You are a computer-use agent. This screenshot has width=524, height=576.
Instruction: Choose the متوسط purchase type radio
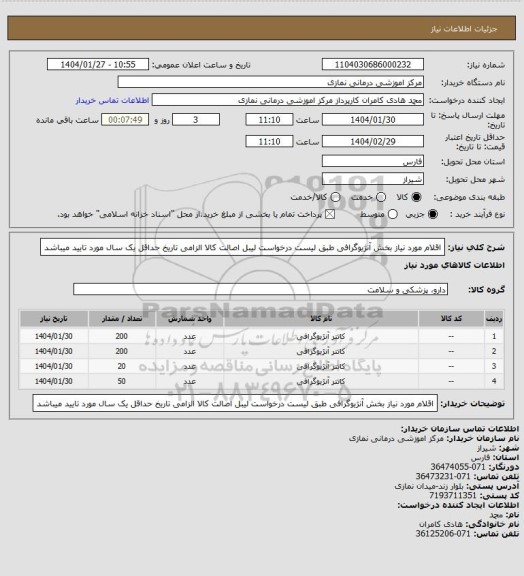tap(393, 214)
